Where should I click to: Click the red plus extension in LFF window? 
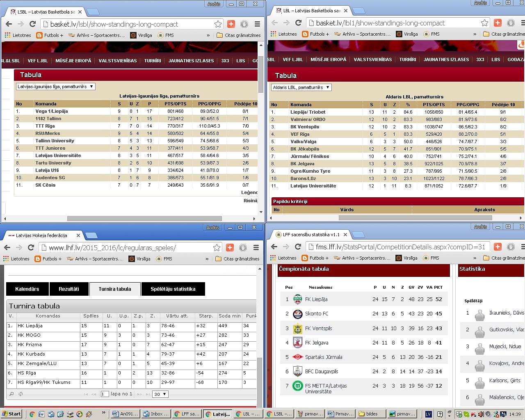coord(498,247)
